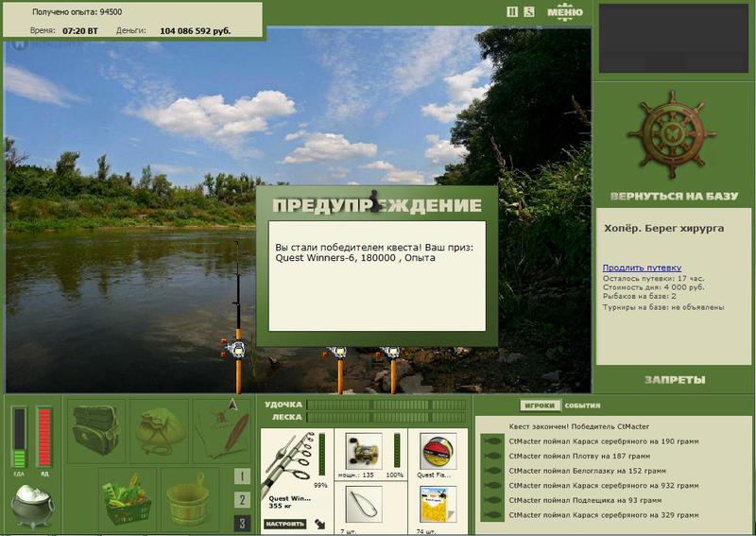Image resolution: width=756 pixels, height=536 pixels.
Task: Click the money value 104 086 592 руб.
Action: click(x=196, y=31)
